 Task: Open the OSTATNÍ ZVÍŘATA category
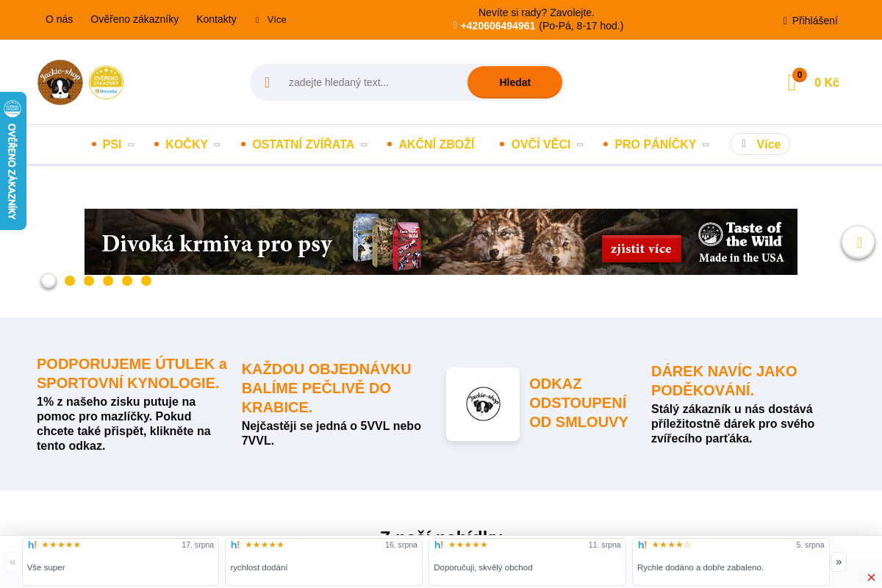click(x=303, y=145)
